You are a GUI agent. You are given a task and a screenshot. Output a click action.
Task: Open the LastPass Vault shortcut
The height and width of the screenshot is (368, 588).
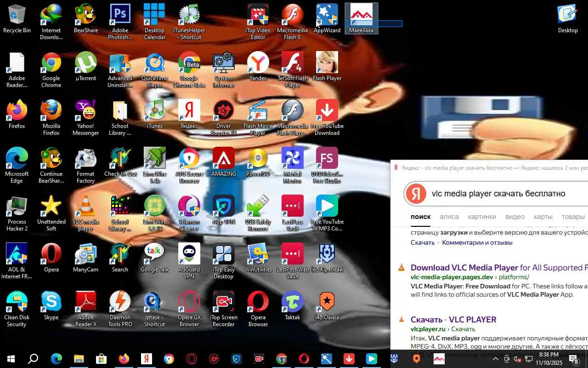click(x=293, y=213)
